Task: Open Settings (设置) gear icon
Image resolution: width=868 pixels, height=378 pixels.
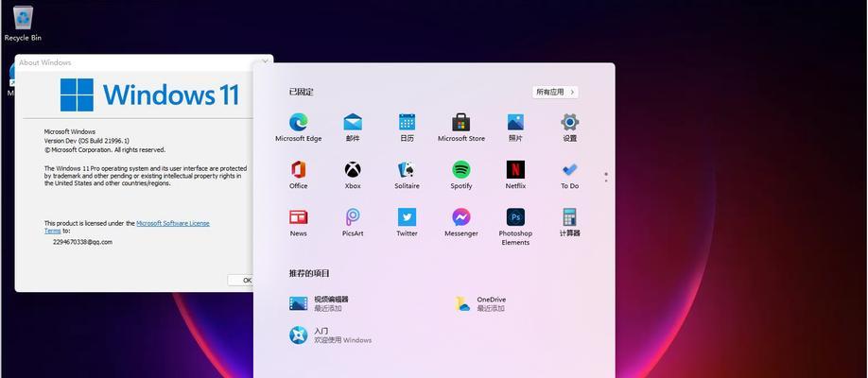Action: (569, 128)
